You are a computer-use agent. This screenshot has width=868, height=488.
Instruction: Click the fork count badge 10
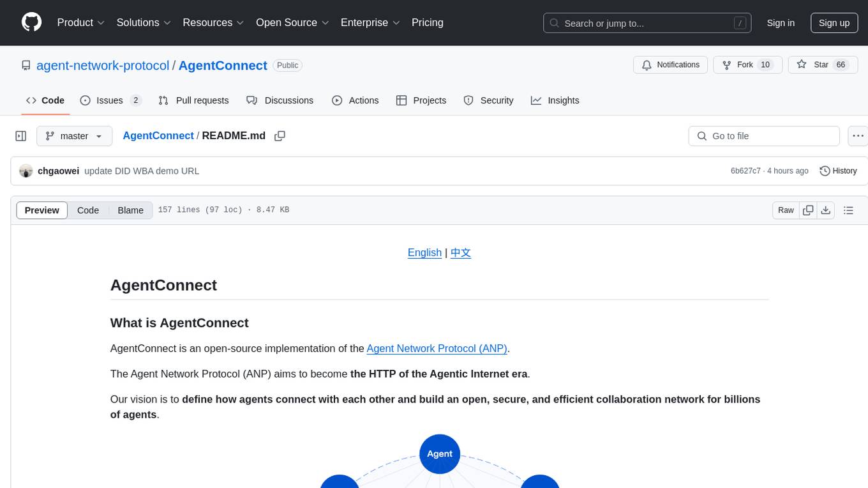tap(765, 65)
